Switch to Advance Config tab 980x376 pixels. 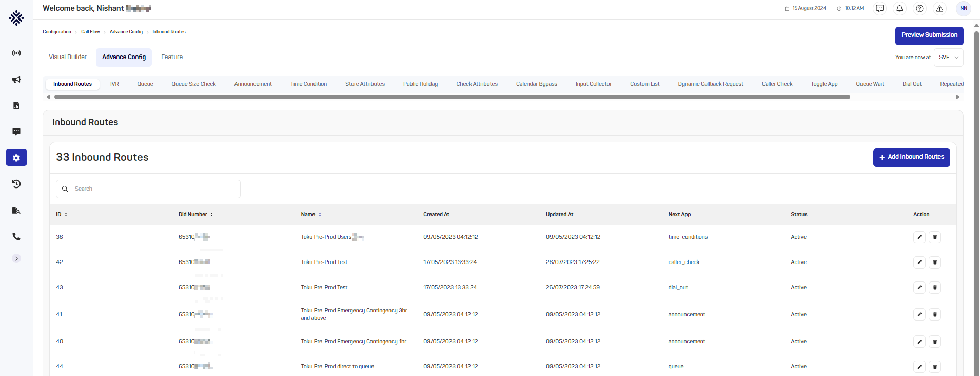(x=124, y=57)
